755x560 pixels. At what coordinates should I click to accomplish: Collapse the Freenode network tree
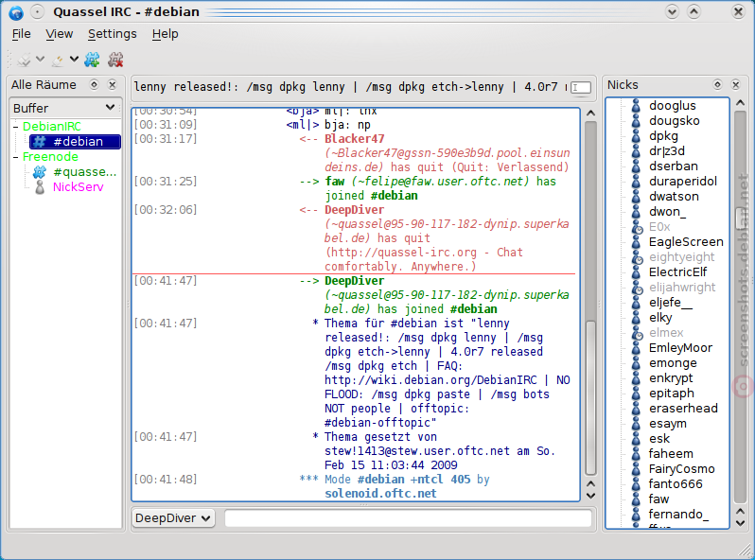click(16, 157)
